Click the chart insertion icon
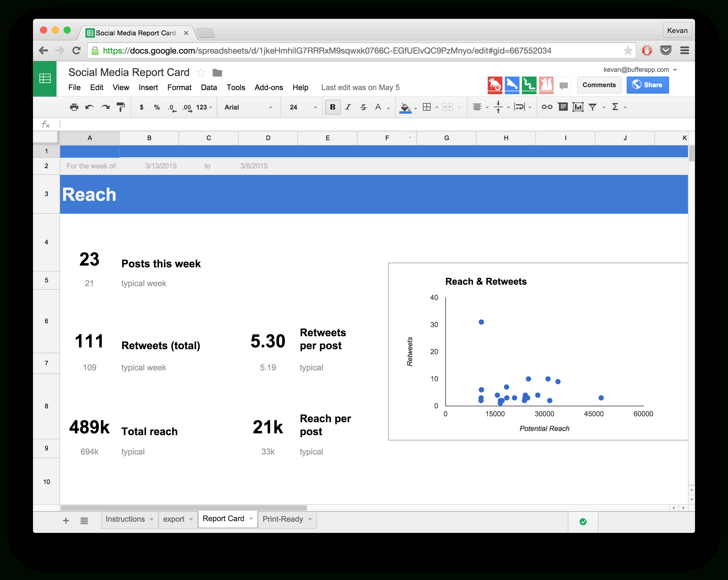 point(578,107)
